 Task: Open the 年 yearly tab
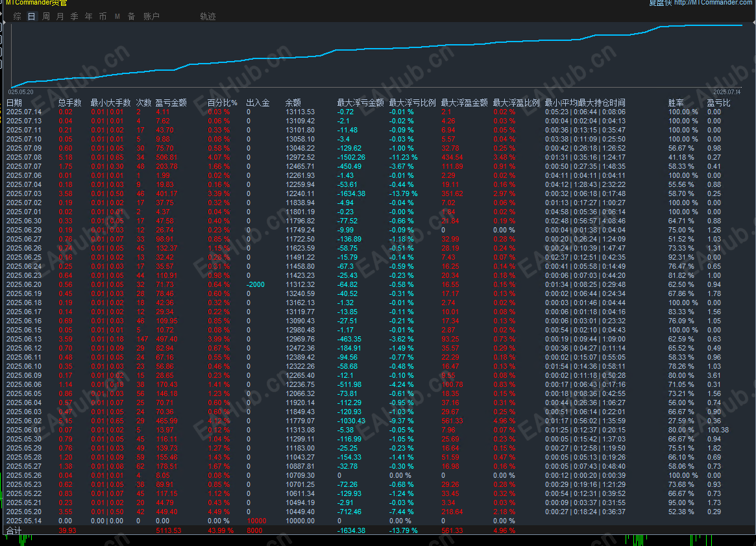tap(89, 16)
